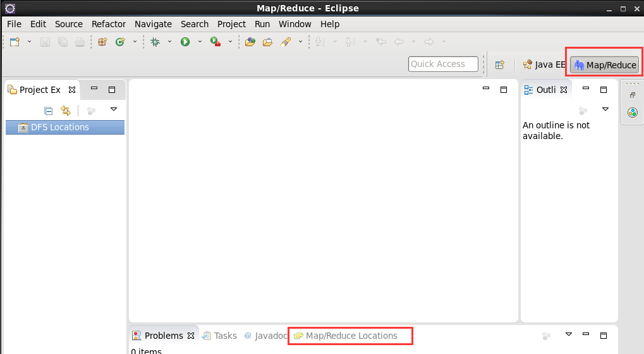Open the Search flashlight dropdown arrow
The image size is (644, 354).
click(301, 42)
